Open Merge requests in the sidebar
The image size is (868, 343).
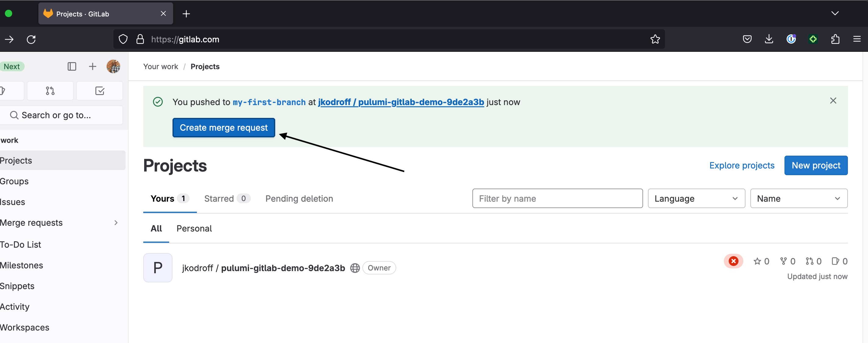(31, 223)
